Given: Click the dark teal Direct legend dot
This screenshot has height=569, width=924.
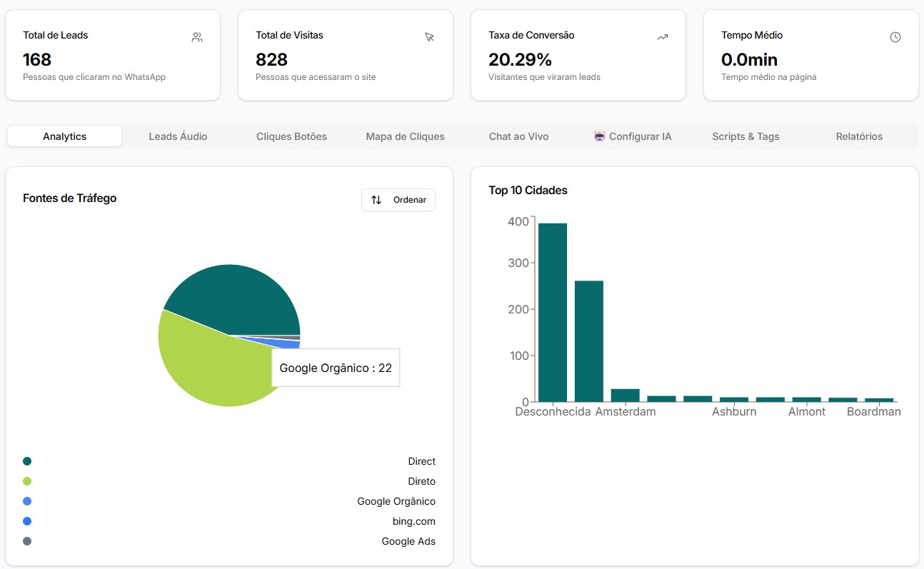Looking at the screenshot, I should click(x=27, y=461).
